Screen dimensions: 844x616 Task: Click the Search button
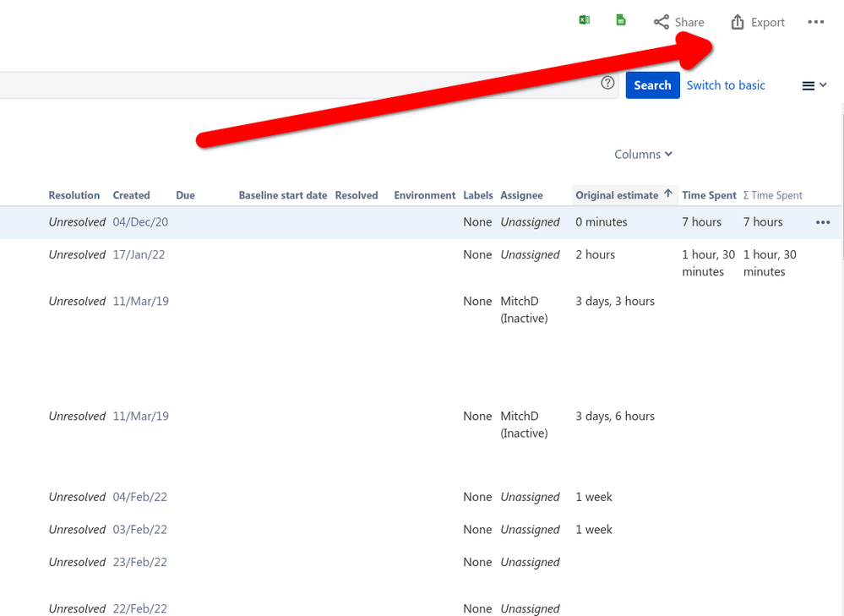[x=652, y=84]
